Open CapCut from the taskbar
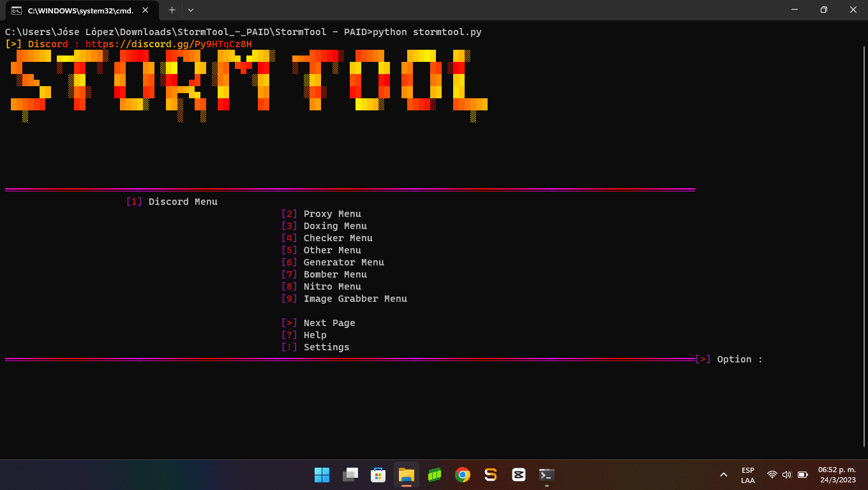Screen dimensions: 868x490 [519, 475]
